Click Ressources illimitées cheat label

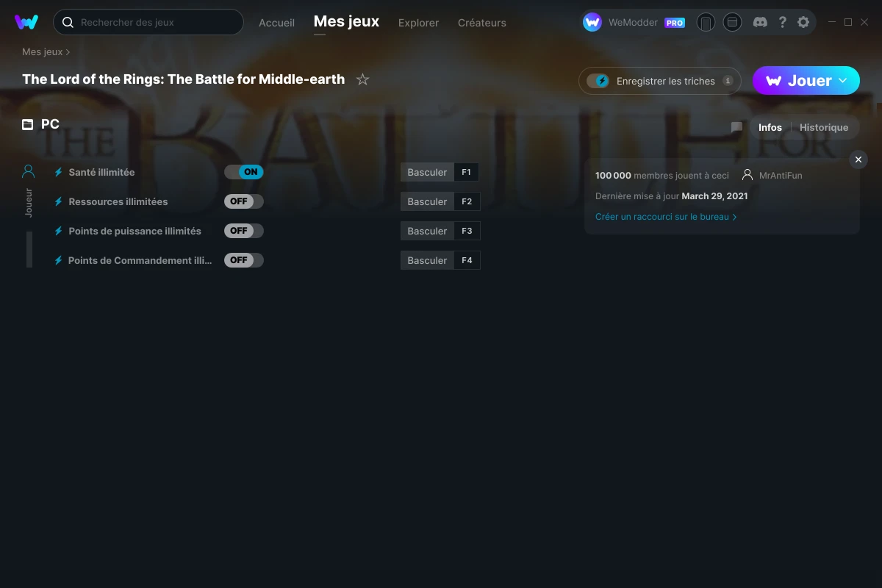click(118, 201)
